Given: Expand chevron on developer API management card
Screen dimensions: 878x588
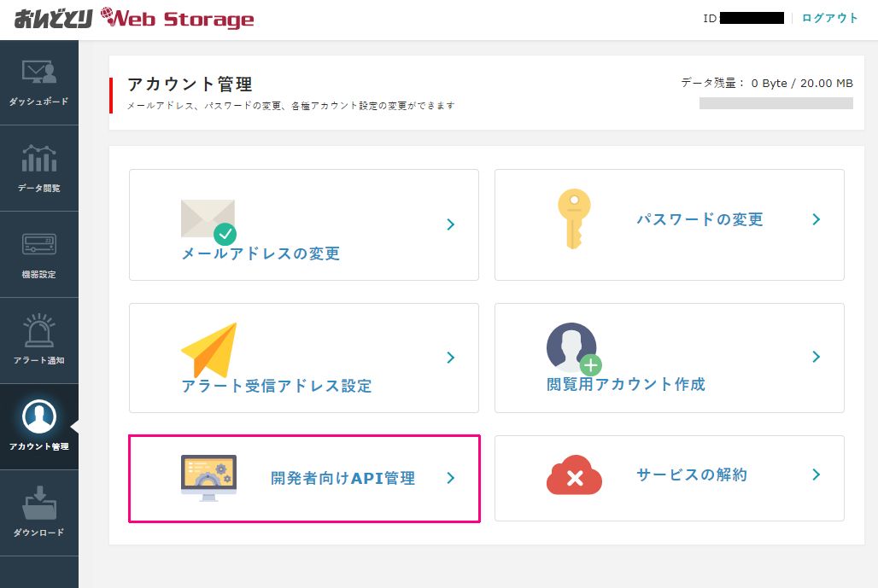Looking at the screenshot, I should tap(450, 479).
